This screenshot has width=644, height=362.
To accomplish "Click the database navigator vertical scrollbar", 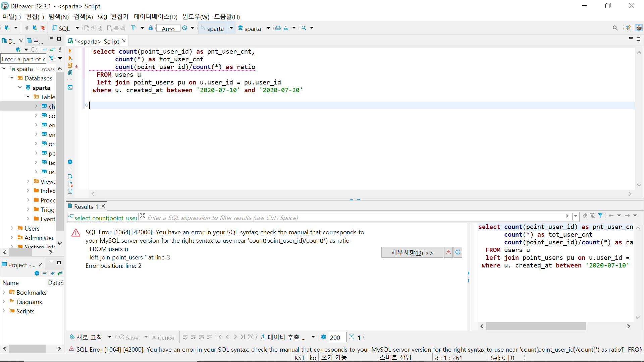I will (60, 151).
